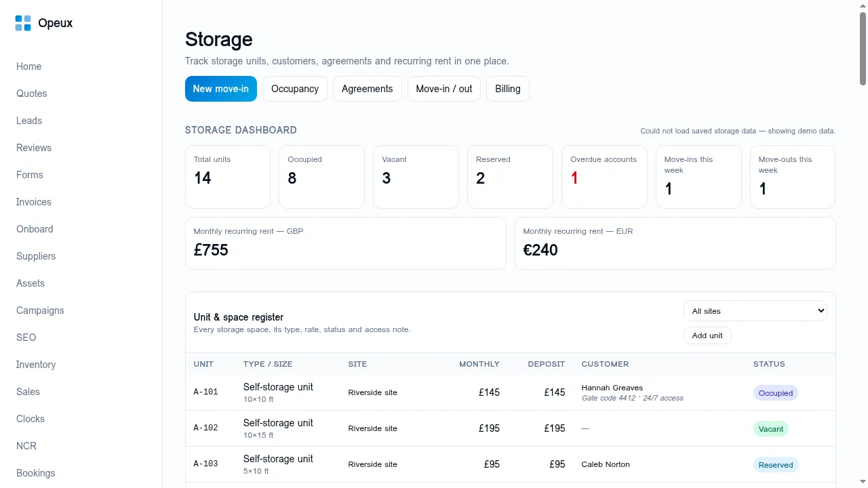Select unit A-101 cell
Image resolution: width=868 pixels, height=488 pixels.
[x=206, y=392]
